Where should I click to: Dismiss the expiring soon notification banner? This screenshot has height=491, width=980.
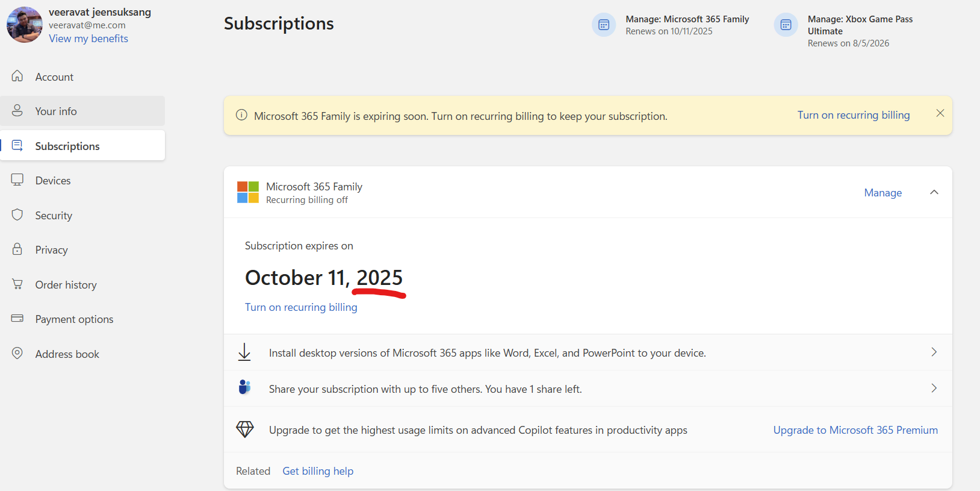pos(940,113)
